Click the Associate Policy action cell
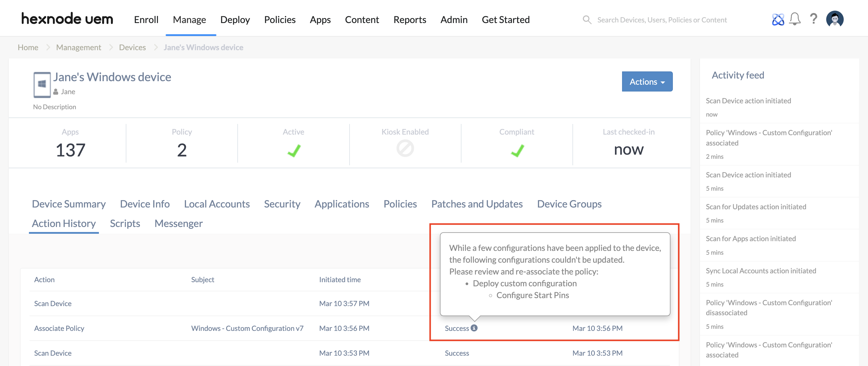This screenshot has height=366, width=868. tap(59, 328)
